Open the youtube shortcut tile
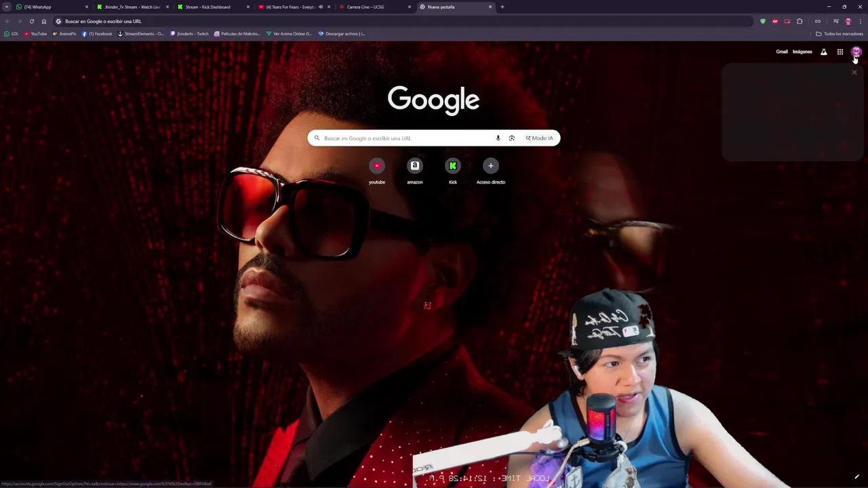The width and height of the screenshot is (868, 488). [377, 171]
